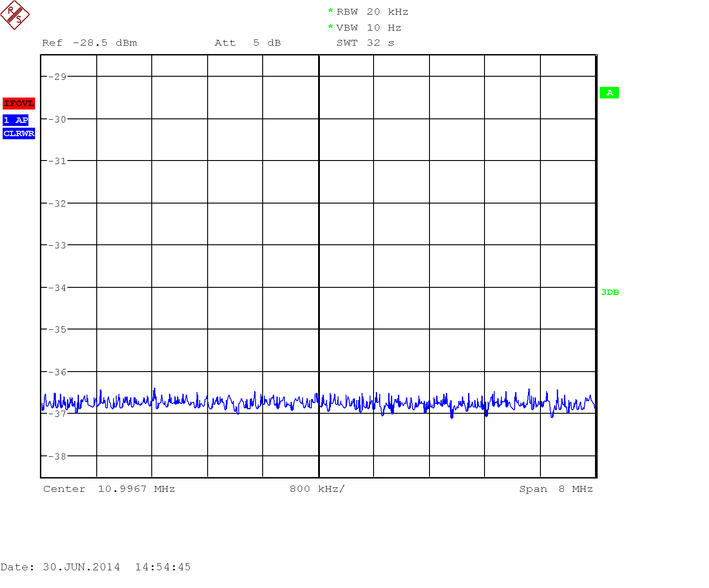709x588 pixels.
Task: Click the Center 10.9967 MHz readout
Action: (x=109, y=489)
